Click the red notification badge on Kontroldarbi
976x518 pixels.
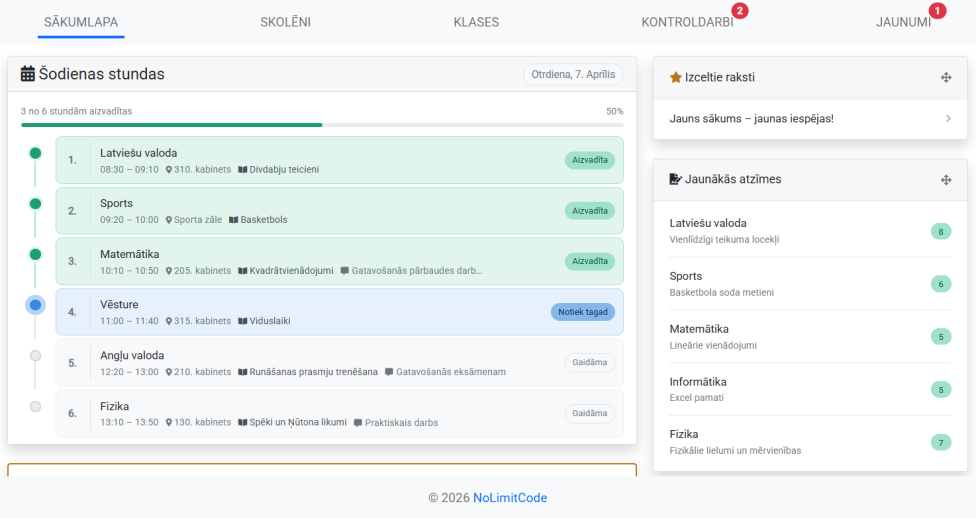pos(739,11)
